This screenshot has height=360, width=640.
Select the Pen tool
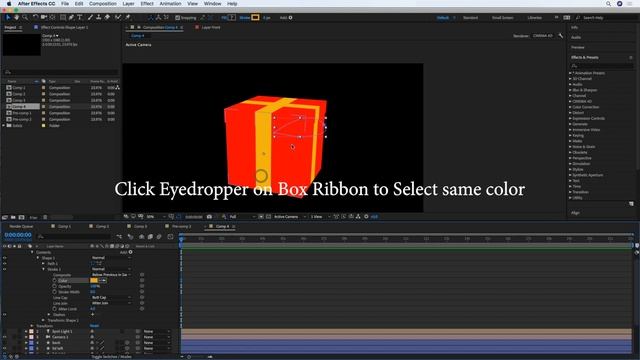coord(71,18)
